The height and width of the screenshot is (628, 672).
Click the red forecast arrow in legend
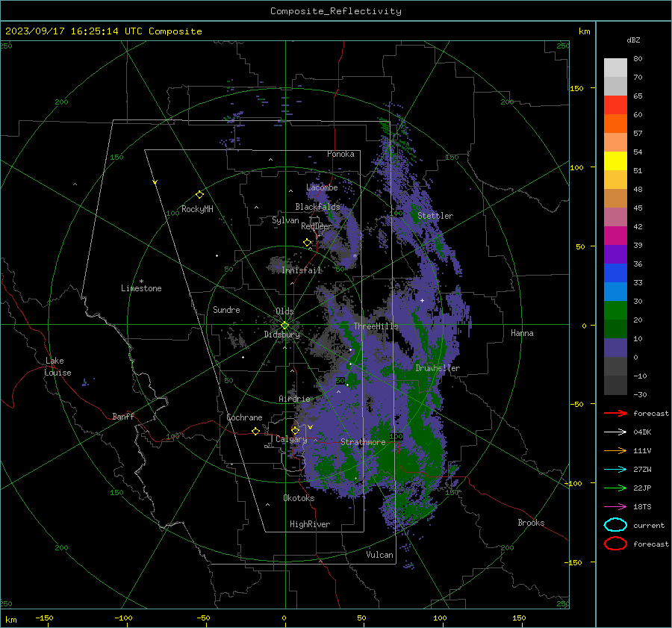(x=615, y=413)
